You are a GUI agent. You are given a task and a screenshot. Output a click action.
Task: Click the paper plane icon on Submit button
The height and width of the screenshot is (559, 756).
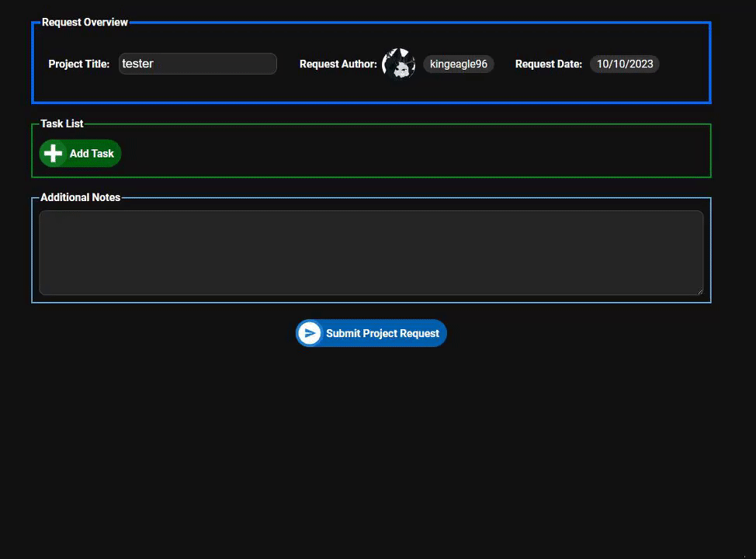tap(310, 333)
